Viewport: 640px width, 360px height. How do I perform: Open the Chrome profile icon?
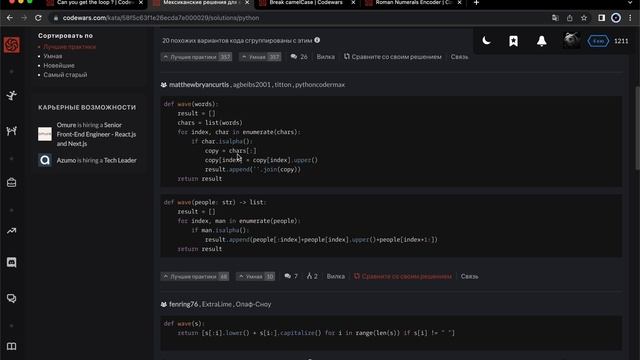(x=616, y=18)
